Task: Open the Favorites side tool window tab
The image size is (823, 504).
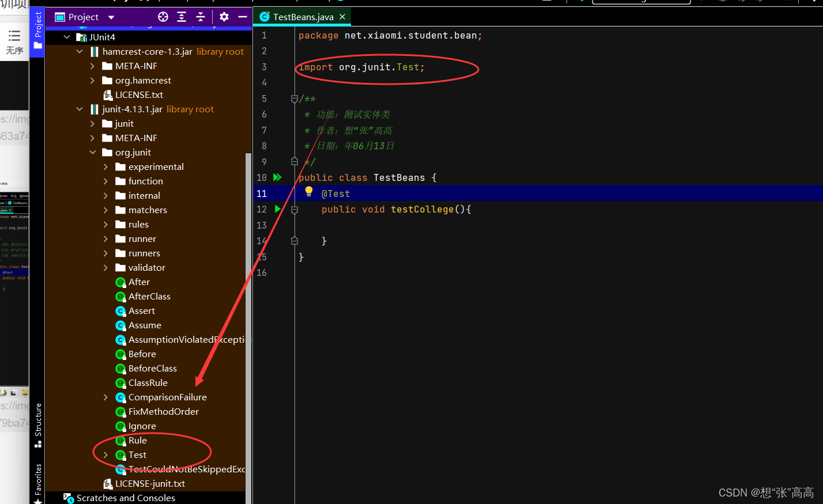Action: (x=38, y=483)
